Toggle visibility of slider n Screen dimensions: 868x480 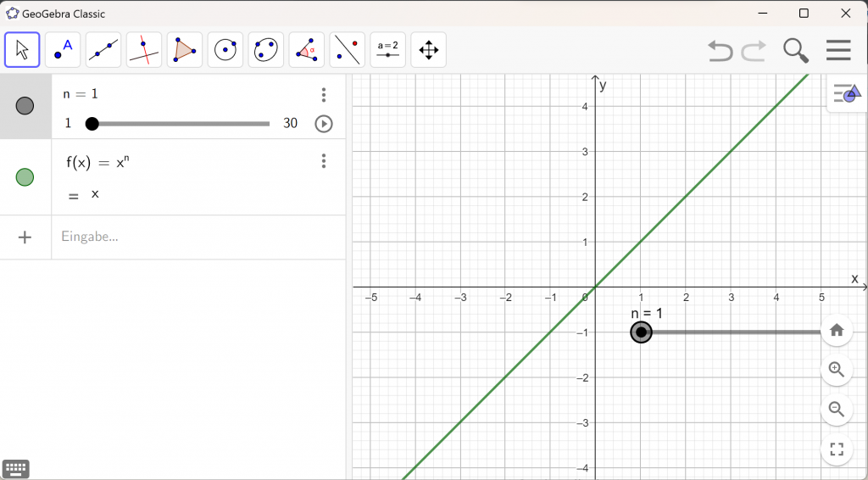tap(25, 106)
